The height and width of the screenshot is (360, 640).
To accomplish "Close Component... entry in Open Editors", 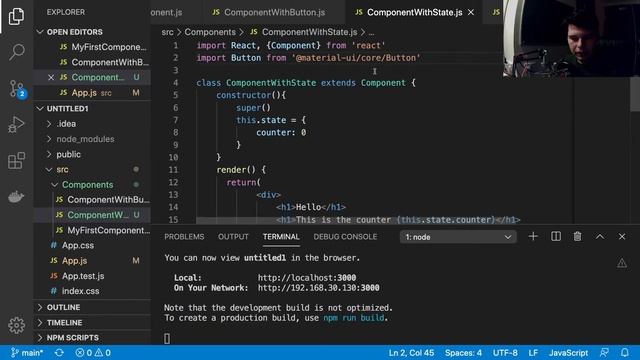I will click(51, 78).
